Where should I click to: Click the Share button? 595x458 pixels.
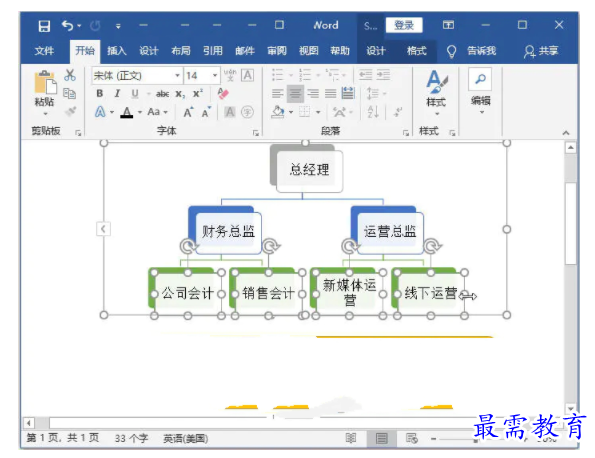541,51
